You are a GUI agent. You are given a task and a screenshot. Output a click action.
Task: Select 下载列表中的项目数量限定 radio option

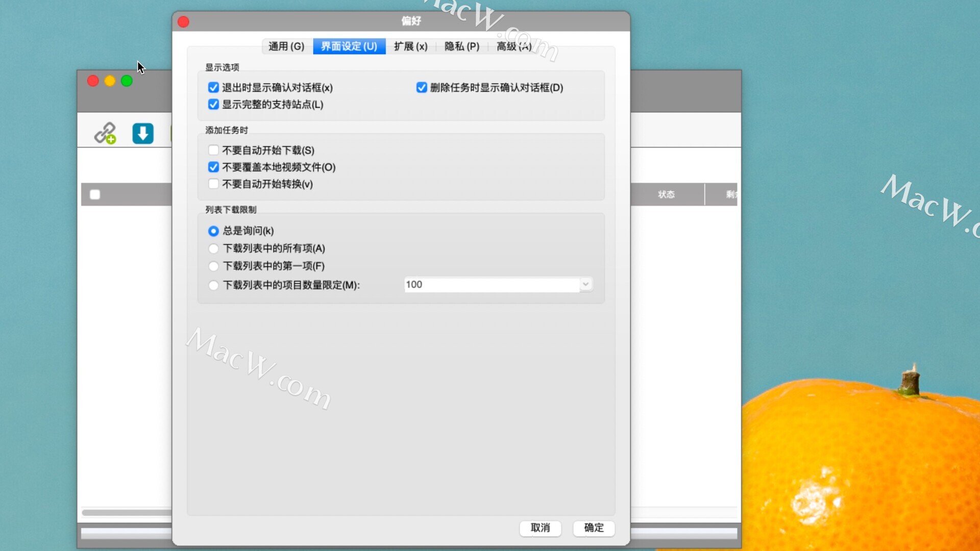coord(213,285)
